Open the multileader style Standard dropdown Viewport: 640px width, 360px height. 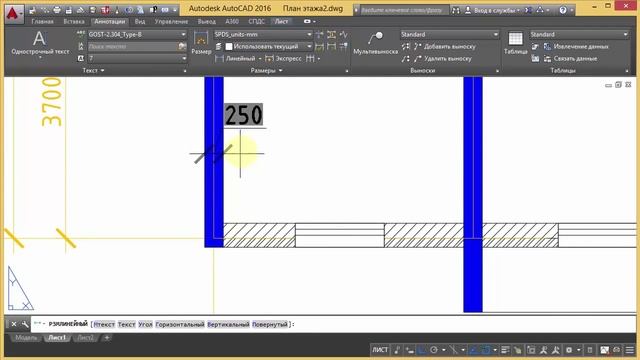449,34
